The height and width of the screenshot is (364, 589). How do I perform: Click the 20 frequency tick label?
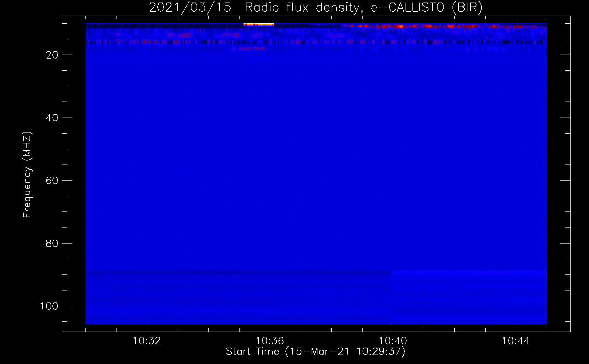[52, 55]
